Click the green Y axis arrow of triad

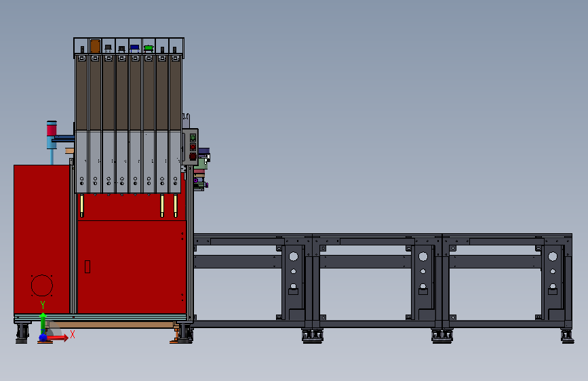[x=43, y=322]
